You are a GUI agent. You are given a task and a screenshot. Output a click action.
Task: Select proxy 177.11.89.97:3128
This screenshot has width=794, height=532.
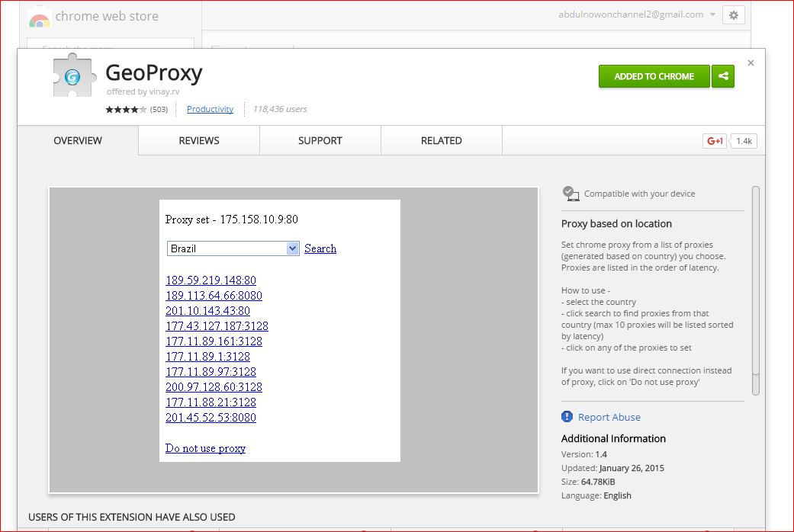[x=211, y=371]
